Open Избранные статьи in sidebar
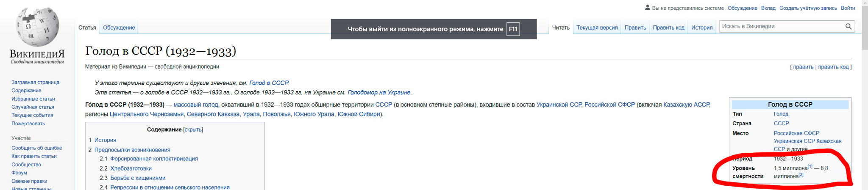Screen dimensions: 868x190 (33, 99)
